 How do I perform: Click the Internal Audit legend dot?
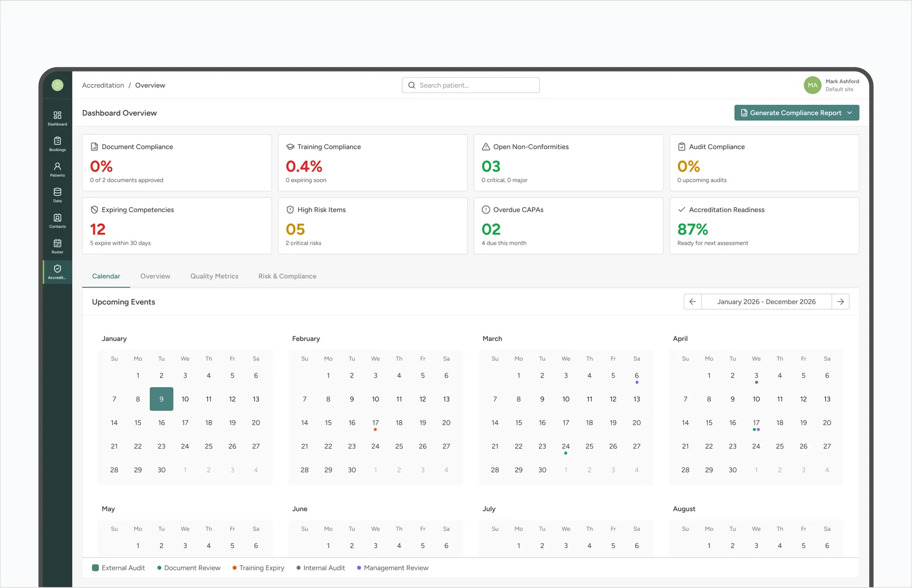pyautogui.click(x=298, y=568)
